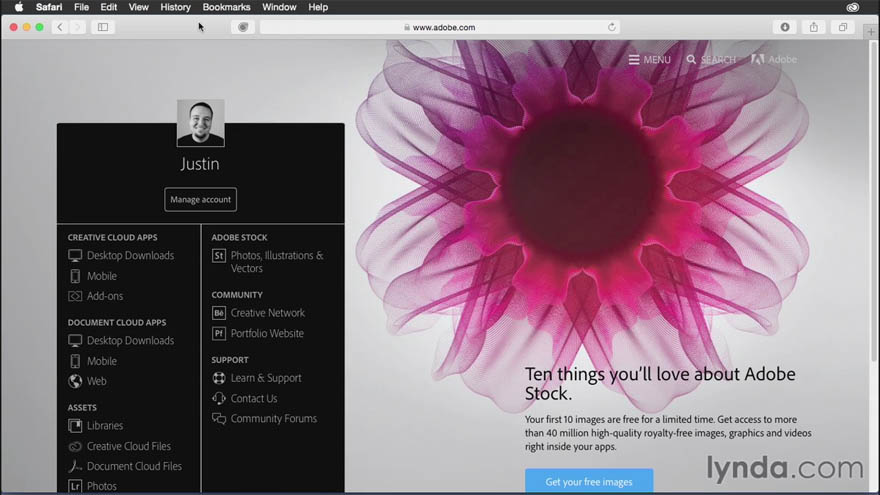Open the Community Forums link
880x495 pixels.
pyautogui.click(x=274, y=419)
